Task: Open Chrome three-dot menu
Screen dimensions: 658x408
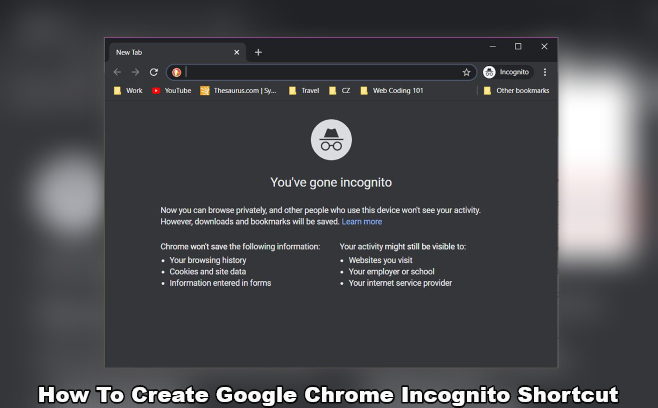Action: click(545, 72)
